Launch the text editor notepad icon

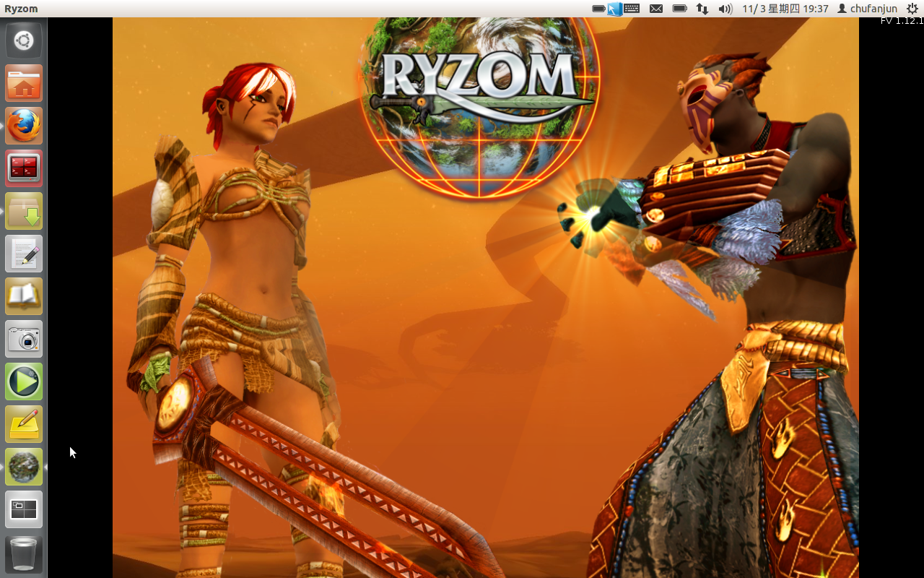coord(24,254)
